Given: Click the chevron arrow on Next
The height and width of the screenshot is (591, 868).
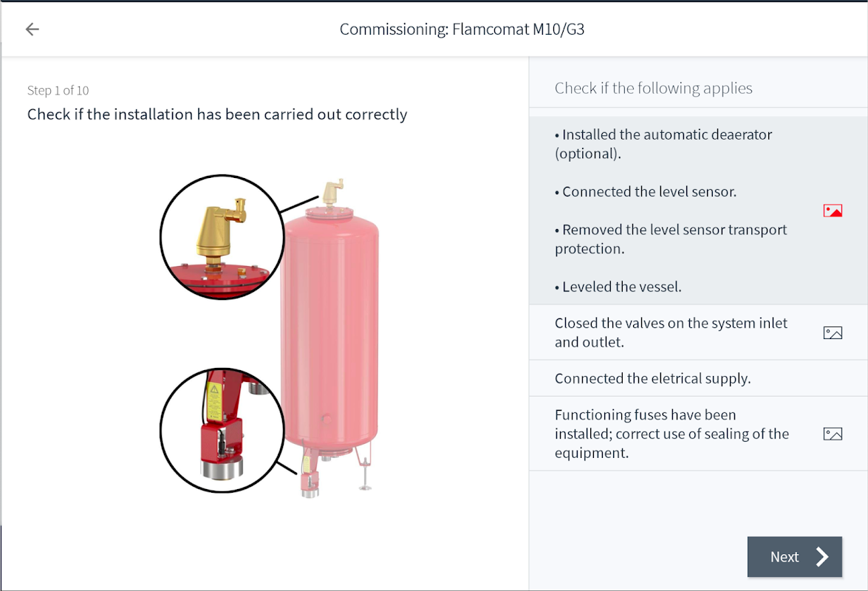Looking at the screenshot, I should click(x=822, y=557).
